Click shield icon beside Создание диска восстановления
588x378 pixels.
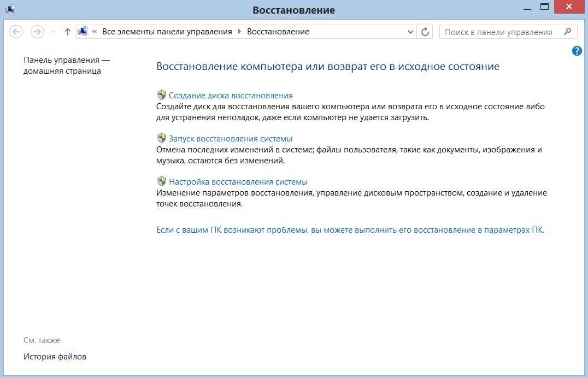pyautogui.click(x=161, y=95)
